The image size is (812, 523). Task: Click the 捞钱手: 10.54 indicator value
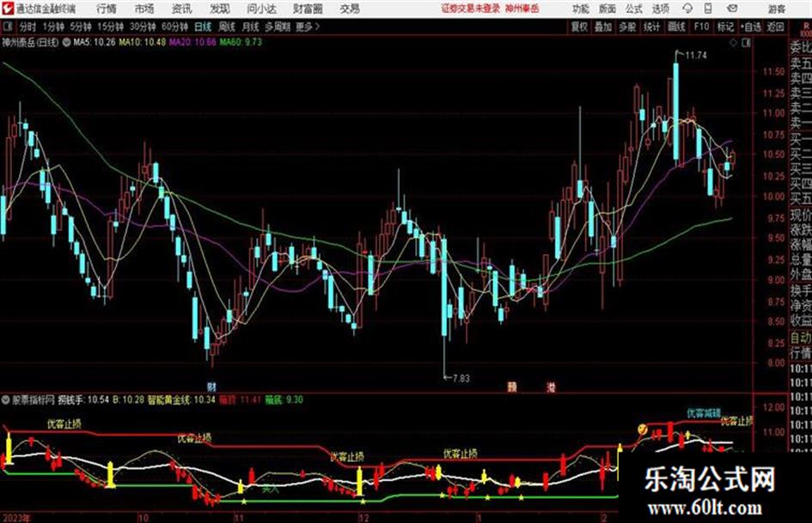pos(83,399)
